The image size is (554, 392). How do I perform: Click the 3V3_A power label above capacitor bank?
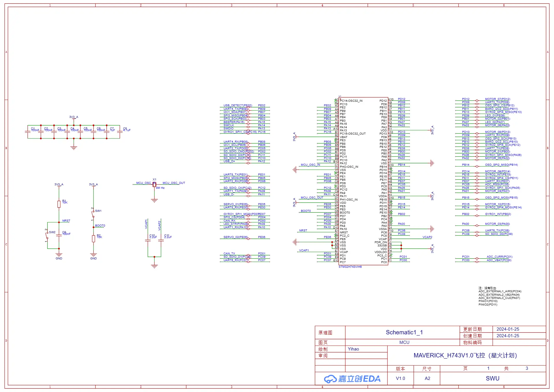(74, 117)
